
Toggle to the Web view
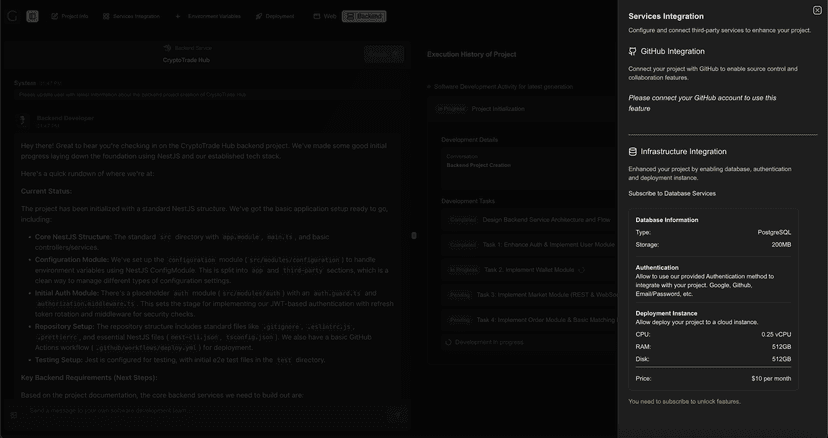pyautogui.click(x=323, y=16)
